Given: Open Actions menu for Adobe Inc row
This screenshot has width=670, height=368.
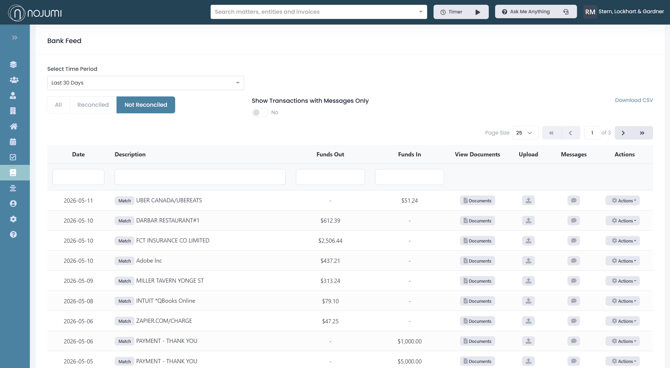Looking at the screenshot, I should [623, 261].
